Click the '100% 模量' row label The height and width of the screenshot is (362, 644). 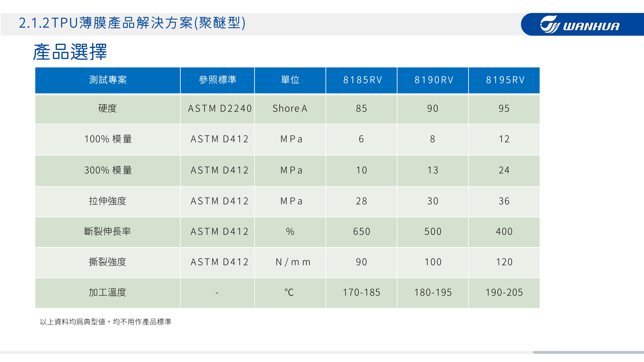(x=108, y=139)
